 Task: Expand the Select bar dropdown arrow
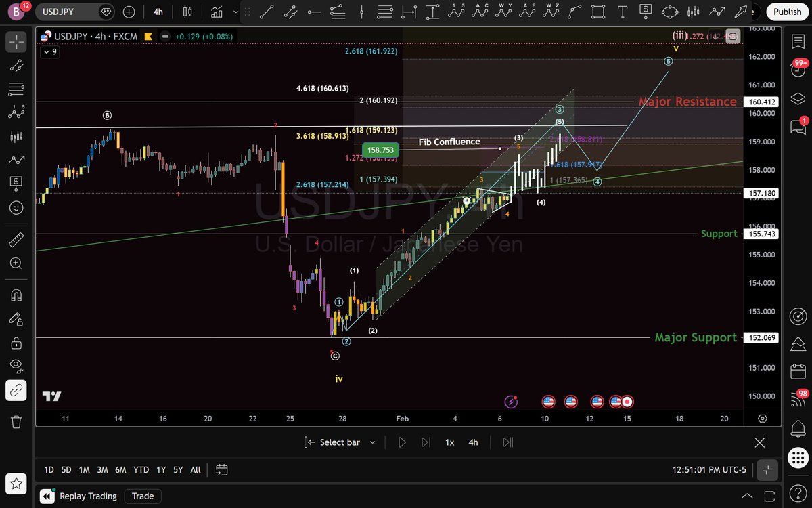372,442
